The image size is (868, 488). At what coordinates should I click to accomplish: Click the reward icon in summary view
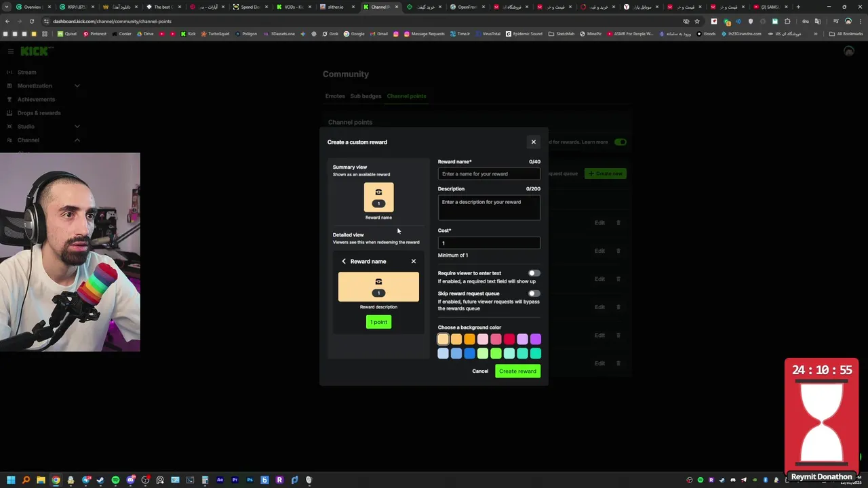click(378, 197)
